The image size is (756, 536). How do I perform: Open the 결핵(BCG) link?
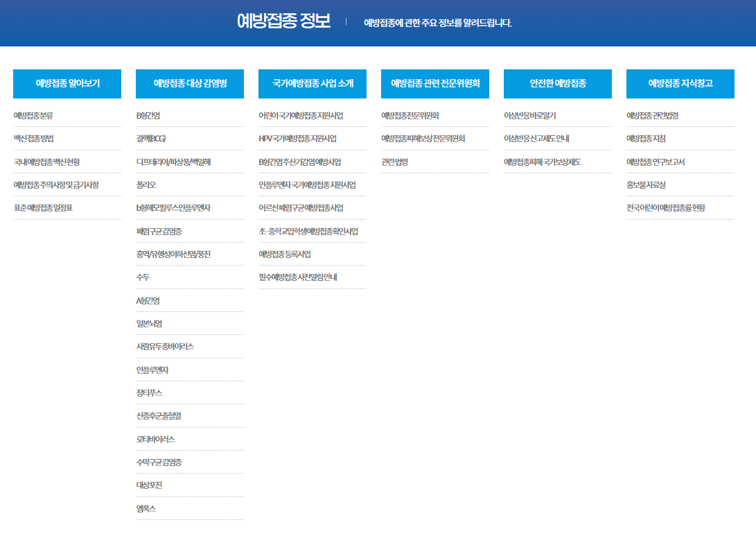pos(151,139)
